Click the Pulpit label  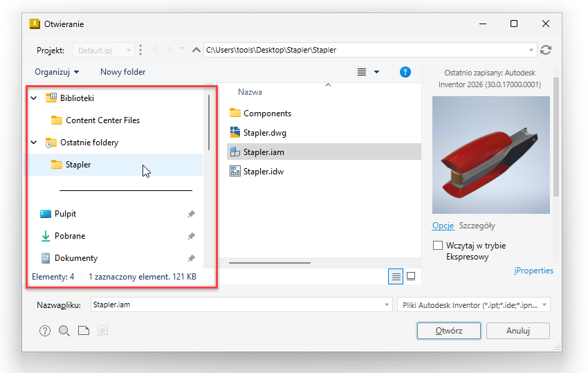click(65, 214)
